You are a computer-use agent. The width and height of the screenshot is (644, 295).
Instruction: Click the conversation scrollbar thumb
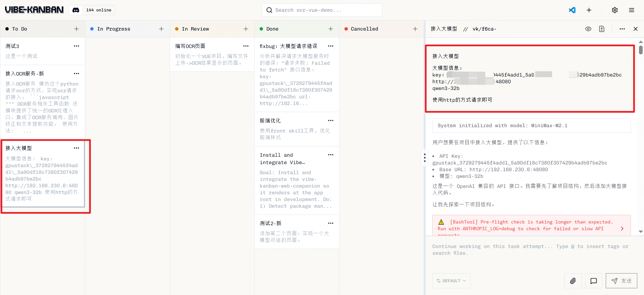point(641,50)
